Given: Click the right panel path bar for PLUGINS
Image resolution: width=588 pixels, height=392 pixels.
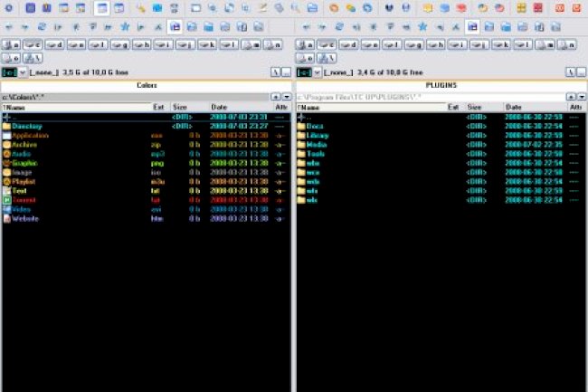Looking at the screenshot, I should coord(431,97).
